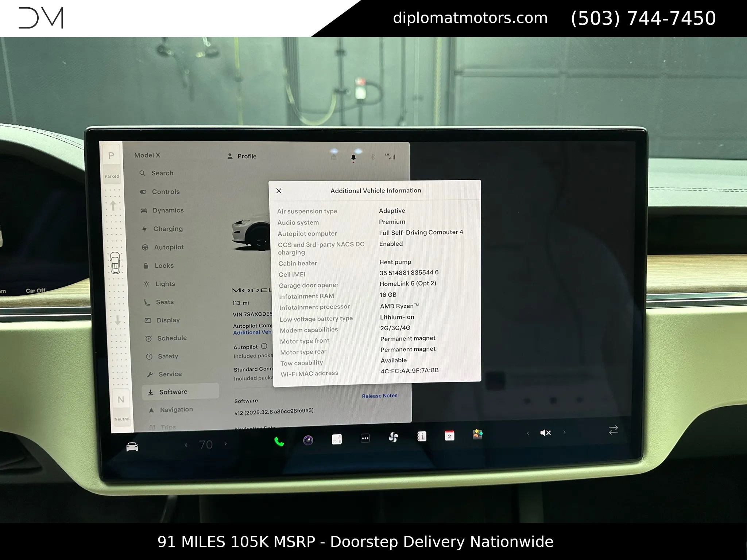Open the notification bell at top

[353, 157]
